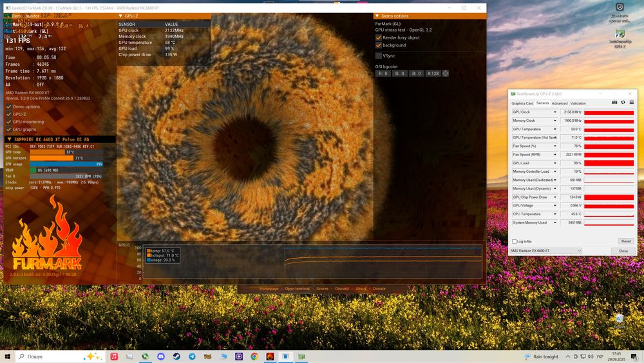The width and height of the screenshot is (644, 363).
Task: Click GPU-Z refresh icon
Action: [x=623, y=103]
